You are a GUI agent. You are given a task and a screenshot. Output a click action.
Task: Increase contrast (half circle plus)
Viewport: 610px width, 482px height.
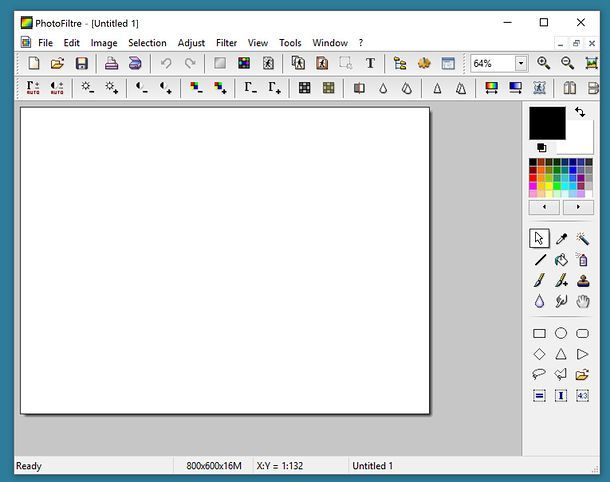click(x=166, y=87)
